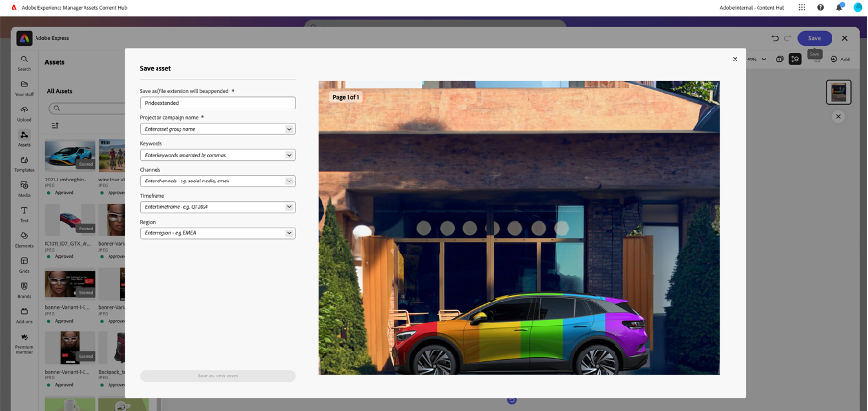The width and height of the screenshot is (868, 411).
Task: Click the undo arrow icon
Action: pyautogui.click(x=775, y=38)
